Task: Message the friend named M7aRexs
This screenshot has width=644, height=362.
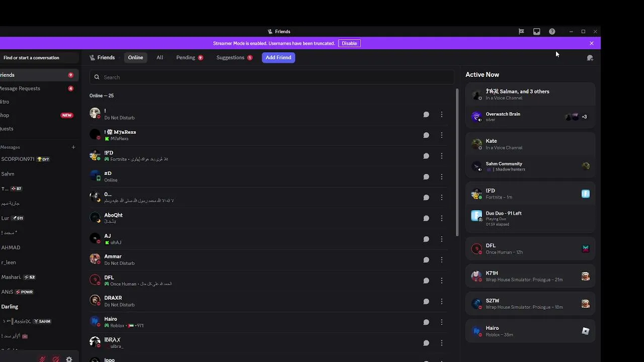Action: click(x=426, y=135)
